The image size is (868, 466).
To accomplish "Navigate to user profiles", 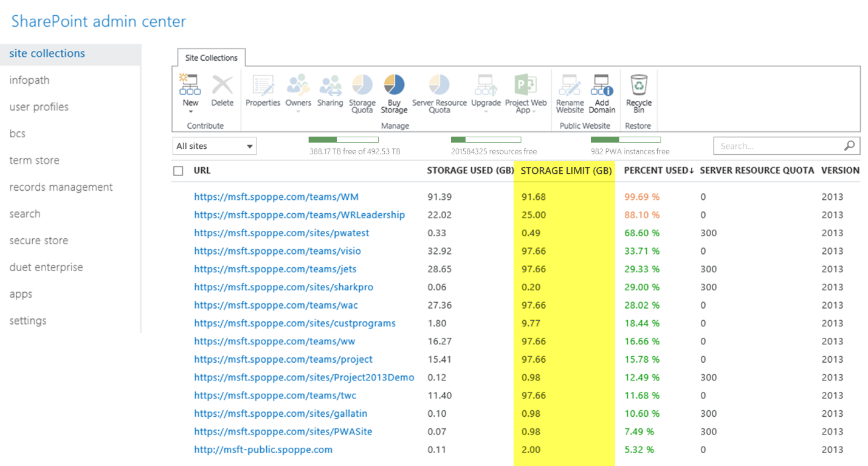I will coord(38,106).
